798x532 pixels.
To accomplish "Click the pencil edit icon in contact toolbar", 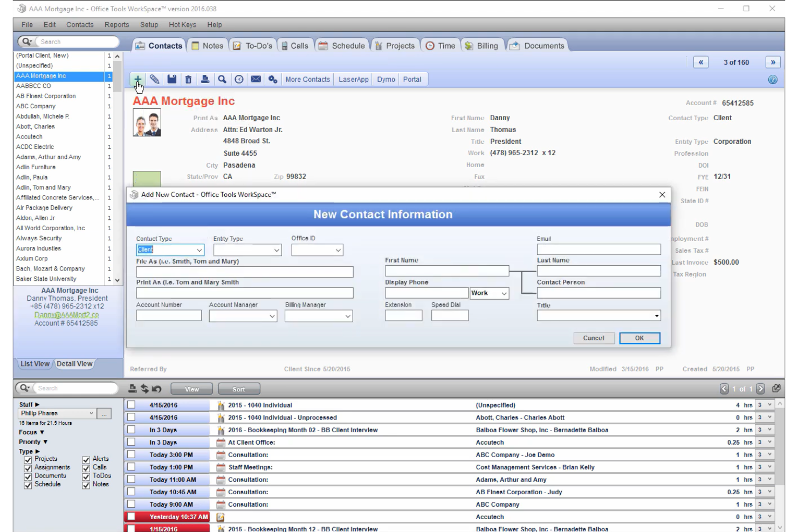I will [155, 79].
